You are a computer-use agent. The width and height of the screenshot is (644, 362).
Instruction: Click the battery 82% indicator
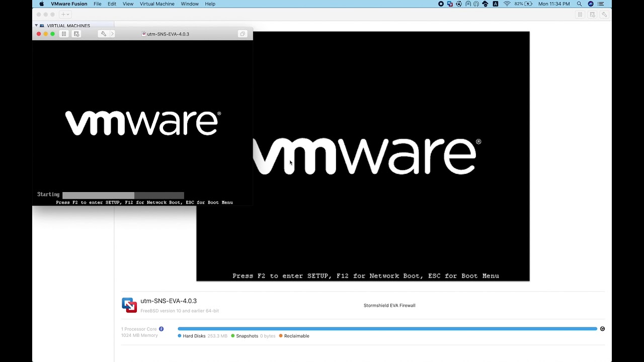coord(523,4)
